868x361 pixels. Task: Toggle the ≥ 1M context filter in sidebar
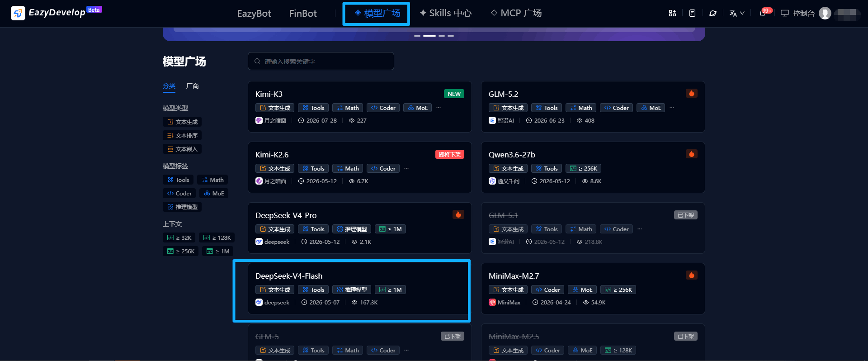[x=218, y=251]
